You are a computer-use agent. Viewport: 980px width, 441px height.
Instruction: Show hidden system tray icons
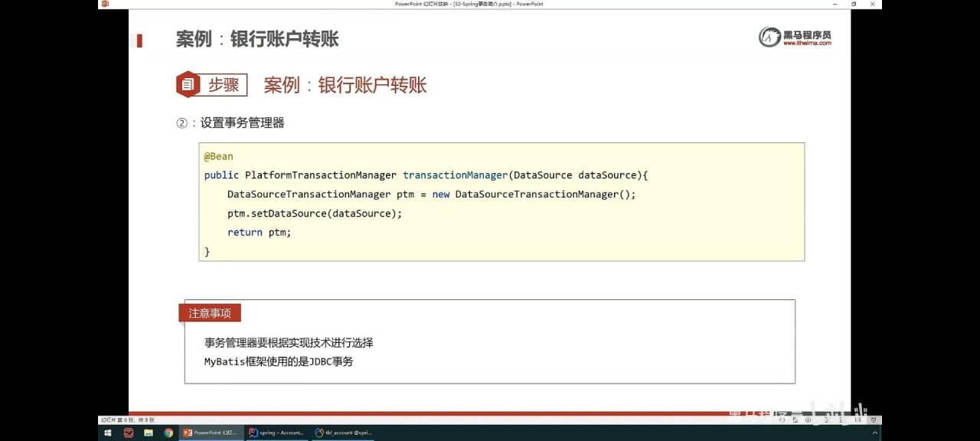(874, 433)
